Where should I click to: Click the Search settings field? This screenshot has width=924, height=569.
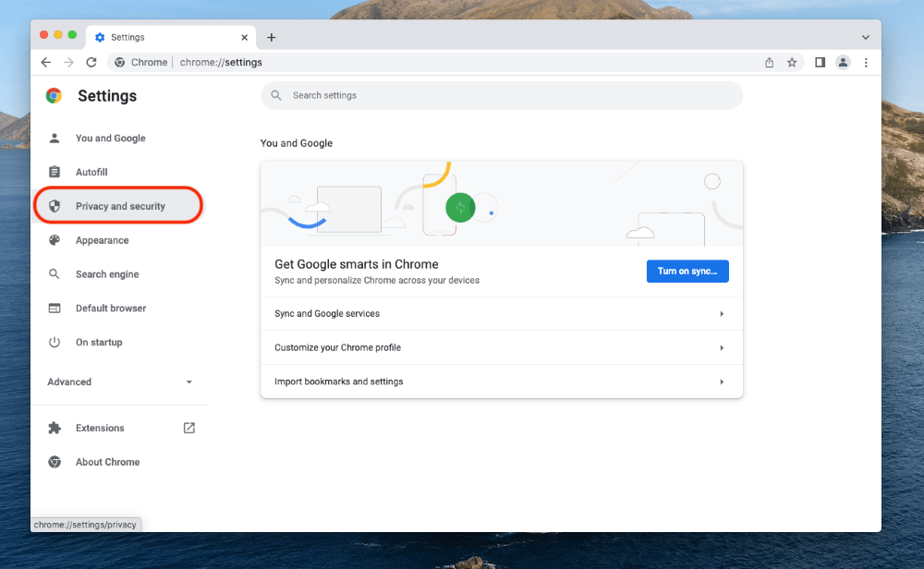(x=502, y=95)
